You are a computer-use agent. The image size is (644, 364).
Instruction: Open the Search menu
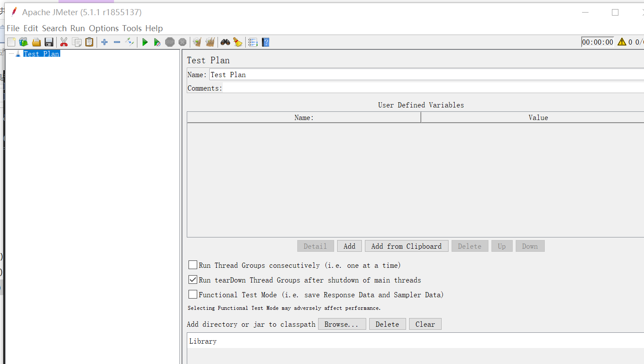54,28
